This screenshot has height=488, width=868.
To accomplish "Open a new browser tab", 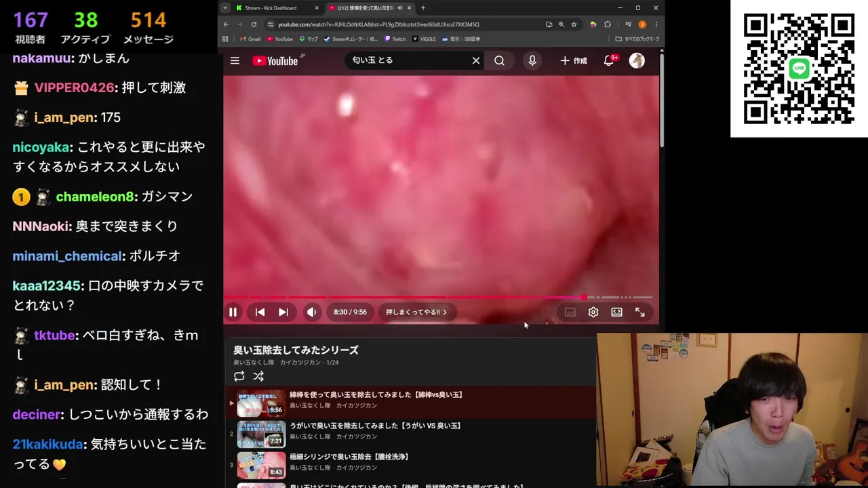I will [423, 8].
